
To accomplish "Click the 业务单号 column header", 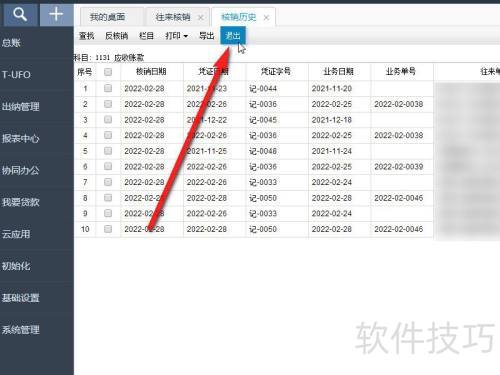I will coord(401,72).
